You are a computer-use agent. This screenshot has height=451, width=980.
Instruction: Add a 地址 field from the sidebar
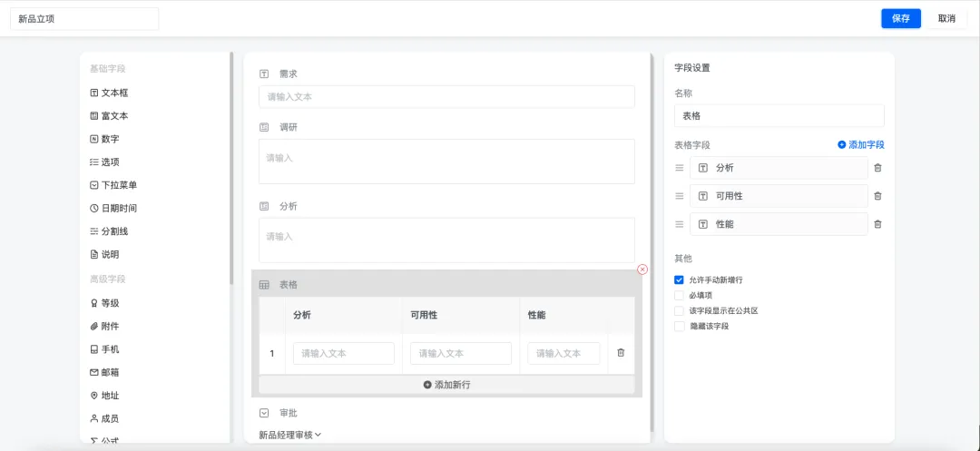coord(104,396)
